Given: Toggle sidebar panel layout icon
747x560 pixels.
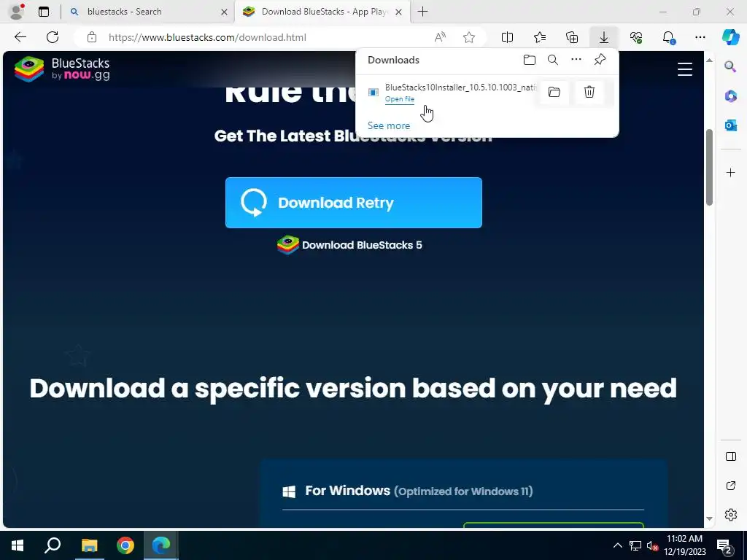Looking at the screenshot, I should (x=730, y=456).
